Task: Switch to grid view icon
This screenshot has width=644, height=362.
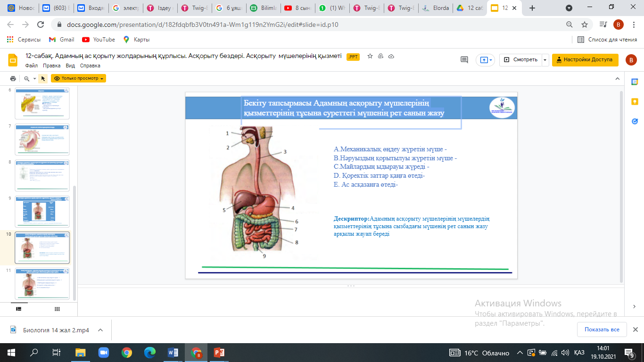Action: point(57,309)
